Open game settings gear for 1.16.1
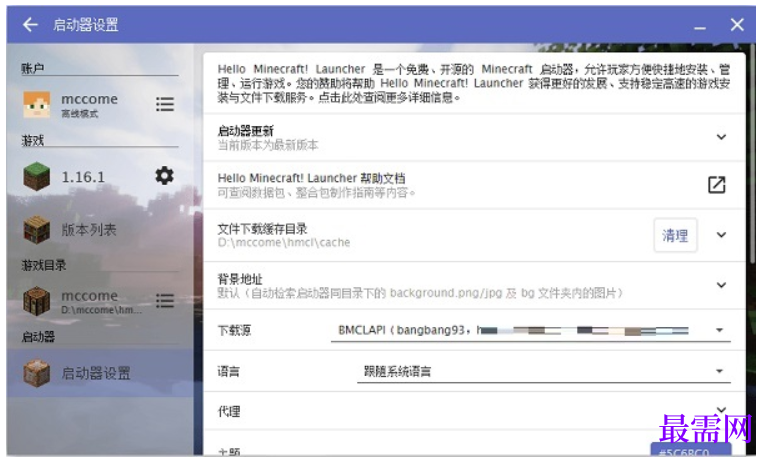Screen dimensions: 771x460 pos(164,176)
